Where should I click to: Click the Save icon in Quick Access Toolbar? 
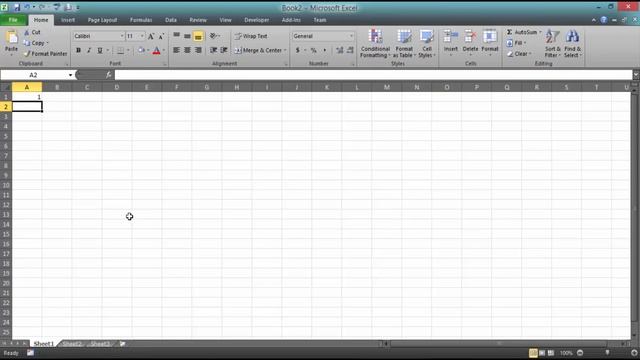(x=17, y=7)
